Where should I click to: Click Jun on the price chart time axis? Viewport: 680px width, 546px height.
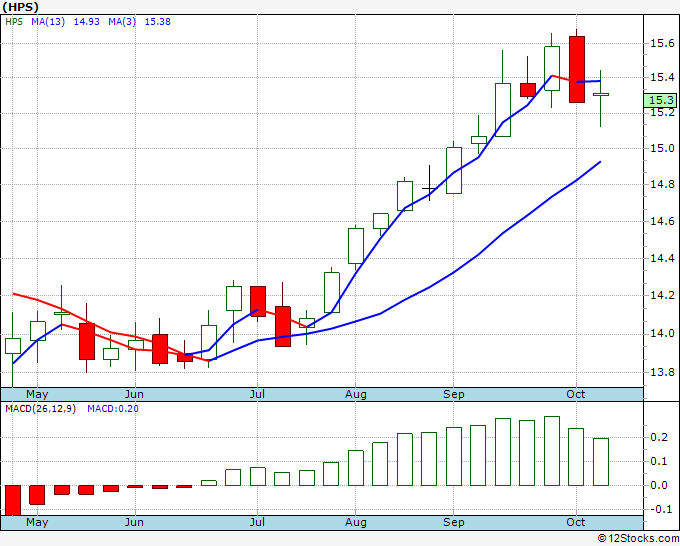click(134, 394)
